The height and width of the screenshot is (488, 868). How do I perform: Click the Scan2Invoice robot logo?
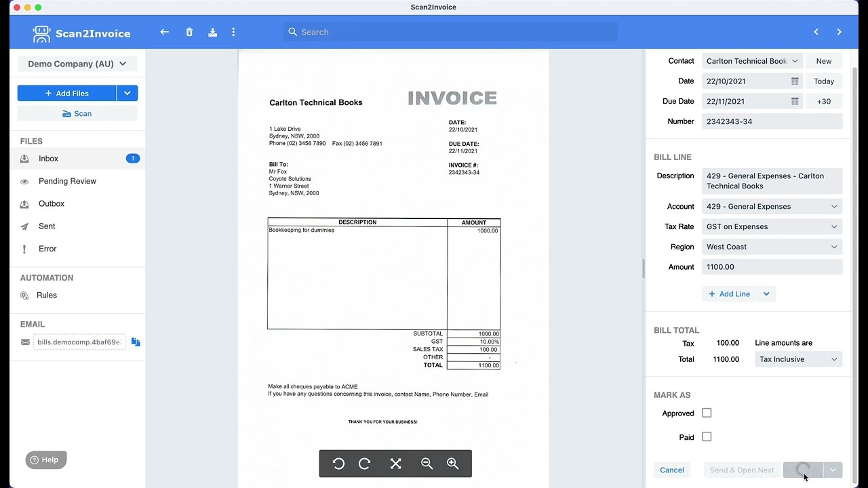tap(41, 34)
